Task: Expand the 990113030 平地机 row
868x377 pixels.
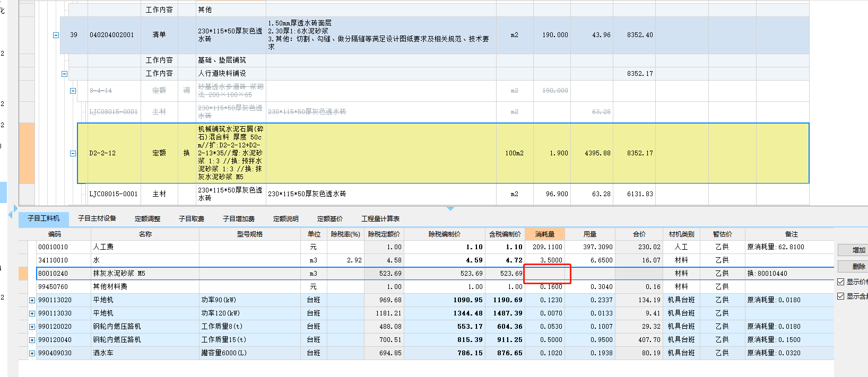Action: (32, 313)
